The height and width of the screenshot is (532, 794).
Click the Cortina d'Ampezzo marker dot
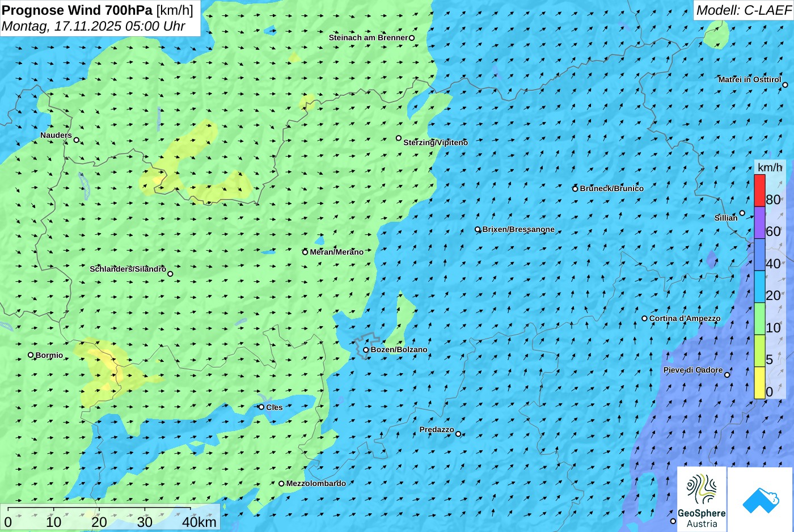tap(644, 318)
